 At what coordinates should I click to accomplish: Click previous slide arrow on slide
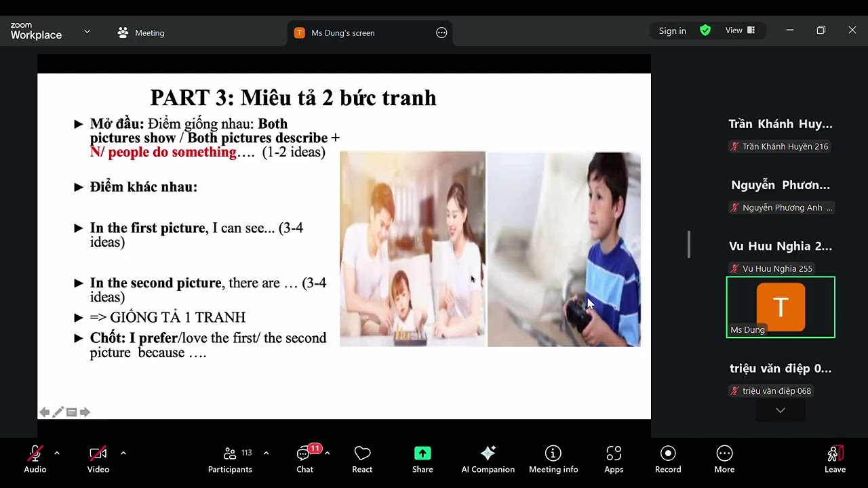click(44, 412)
